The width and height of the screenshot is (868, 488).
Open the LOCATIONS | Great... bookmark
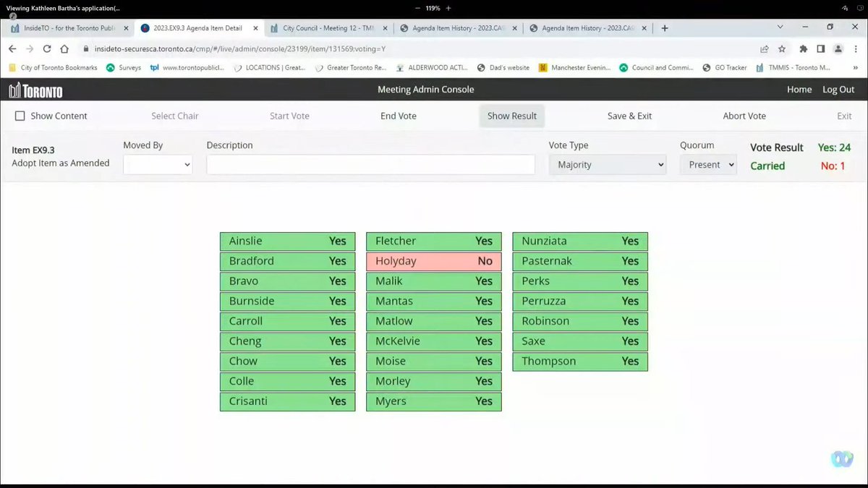268,68
